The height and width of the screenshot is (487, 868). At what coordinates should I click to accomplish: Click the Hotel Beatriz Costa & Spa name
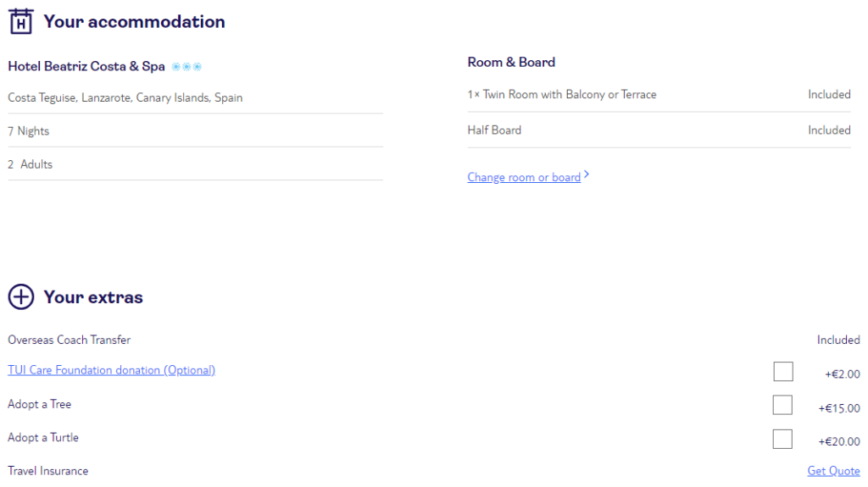[x=86, y=66]
